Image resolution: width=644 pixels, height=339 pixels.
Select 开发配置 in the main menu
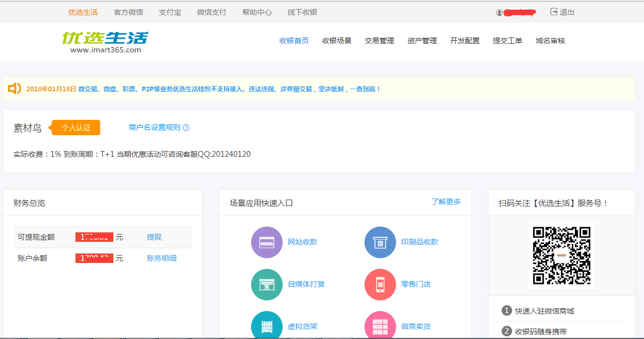pyautogui.click(x=465, y=41)
